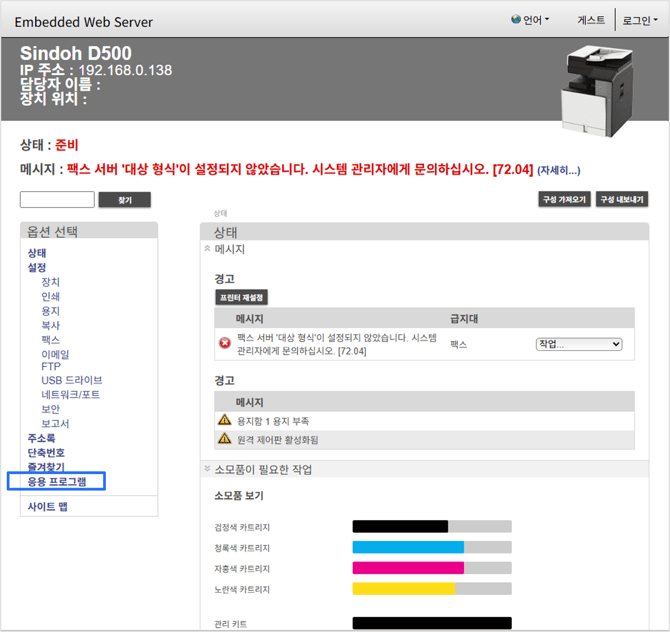Open the 로그인 login dropdown
670x632 pixels.
tap(640, 21)
